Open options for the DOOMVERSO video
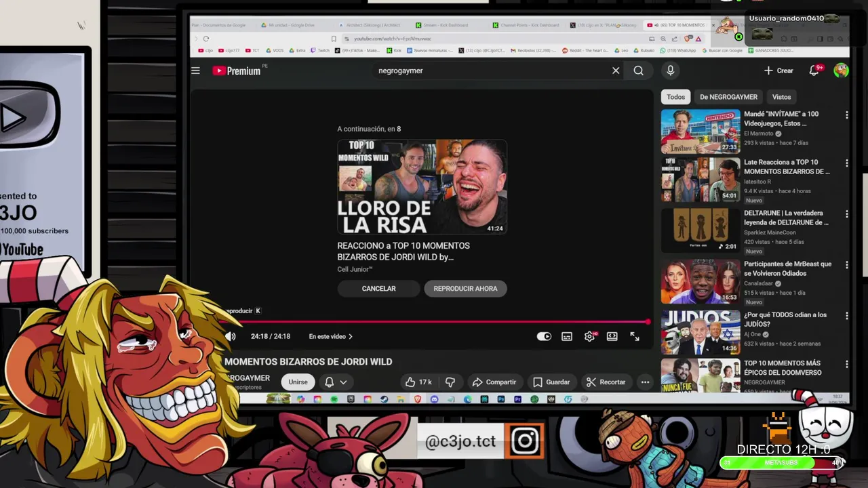 pyautogui.click(x=846, y=364)
